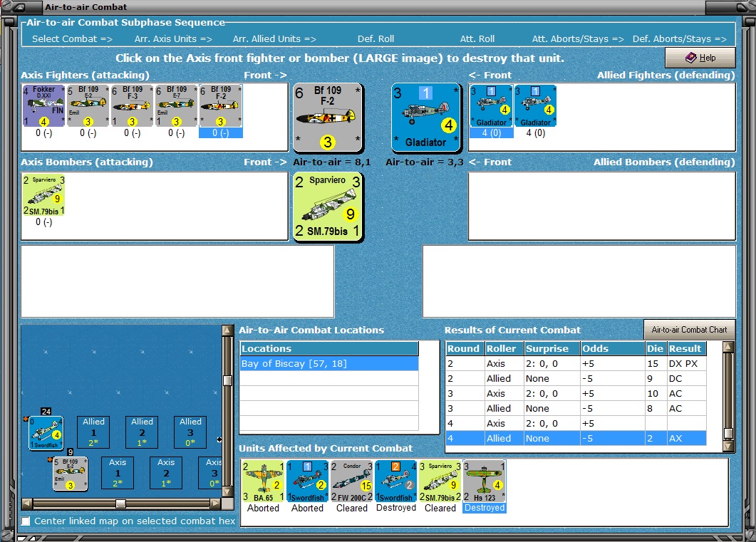Click the map's vertical scrollbar thumb
This screenshot has width=756, height=542.
pyautogui.click(x=227, y=380)
